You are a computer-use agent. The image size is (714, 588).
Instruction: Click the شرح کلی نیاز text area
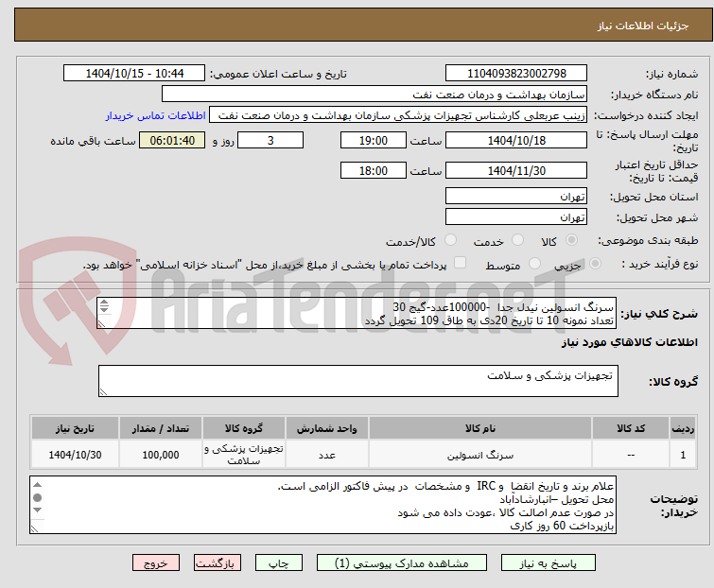pyautogui.click(x=357, y=313)
